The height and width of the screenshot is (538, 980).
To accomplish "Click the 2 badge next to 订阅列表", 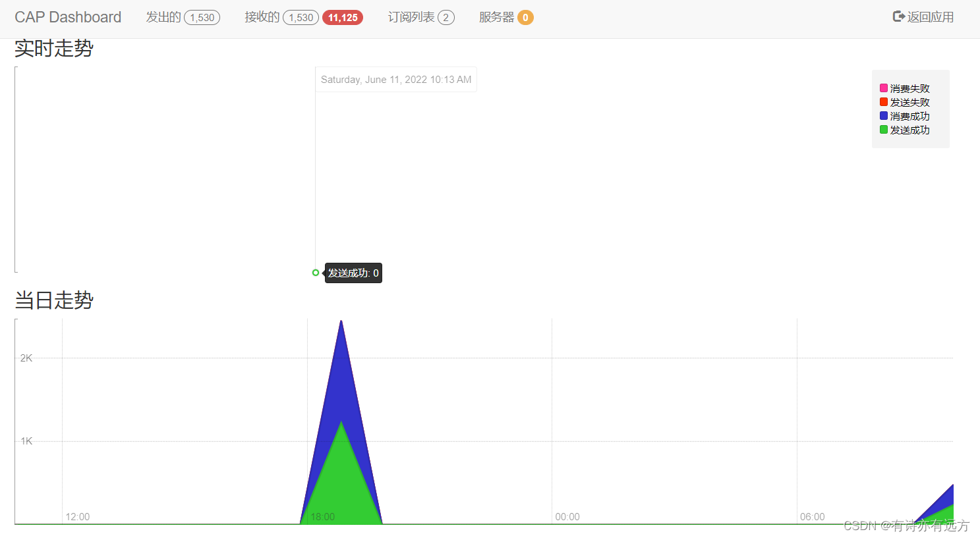I will [x=446, y=18].
